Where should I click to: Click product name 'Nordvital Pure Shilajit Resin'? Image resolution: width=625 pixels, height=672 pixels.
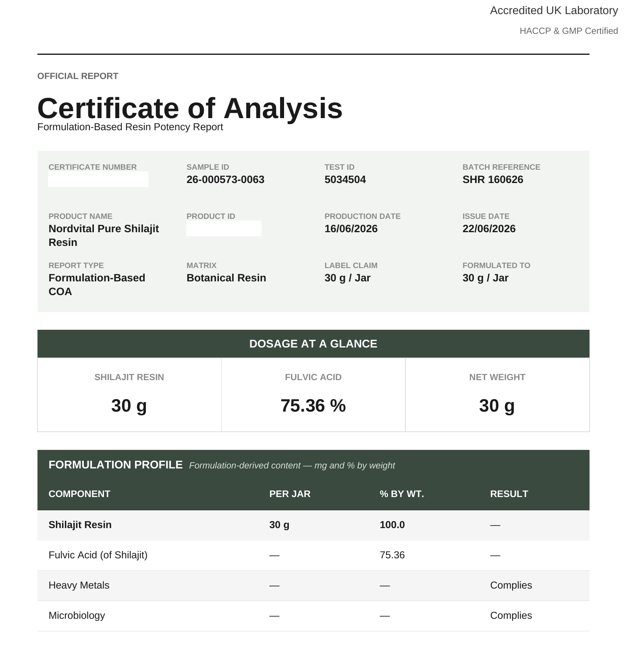tap(104, 235)
